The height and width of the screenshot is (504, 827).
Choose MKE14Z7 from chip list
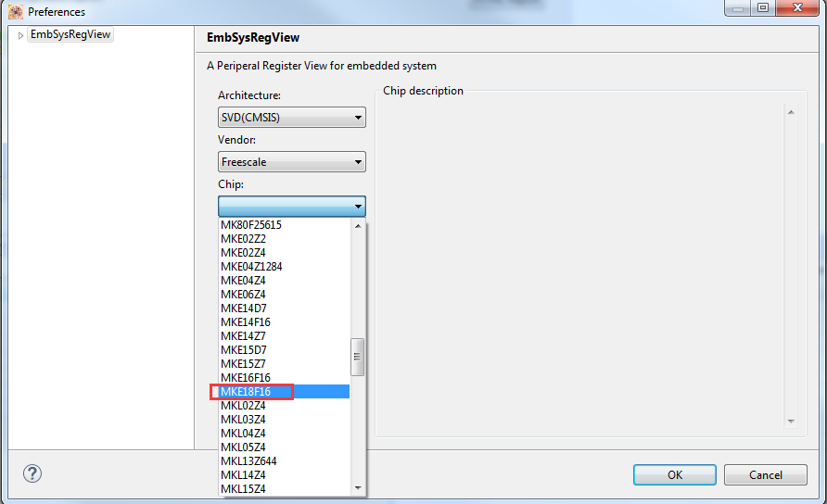click(285, 335)
